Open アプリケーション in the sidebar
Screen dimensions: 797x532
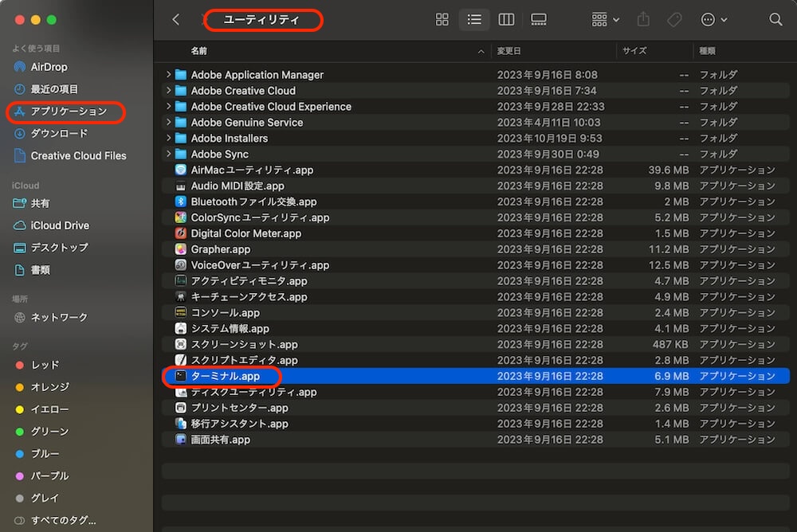coord(68,111)
